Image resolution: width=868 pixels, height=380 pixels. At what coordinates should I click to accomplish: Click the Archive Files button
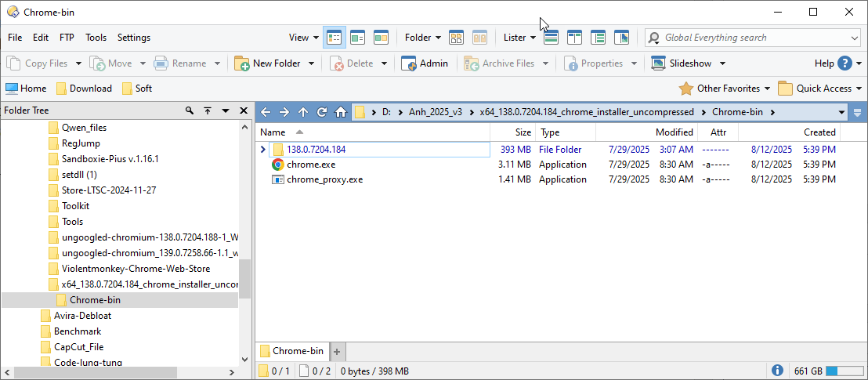499,63
